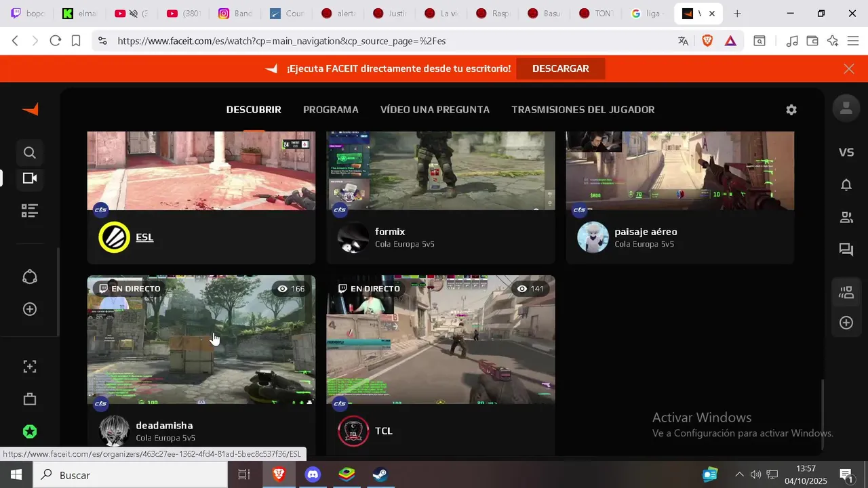868x488 pixels.
Task: Open the ESL organizer link
Action: click(144, 237)
